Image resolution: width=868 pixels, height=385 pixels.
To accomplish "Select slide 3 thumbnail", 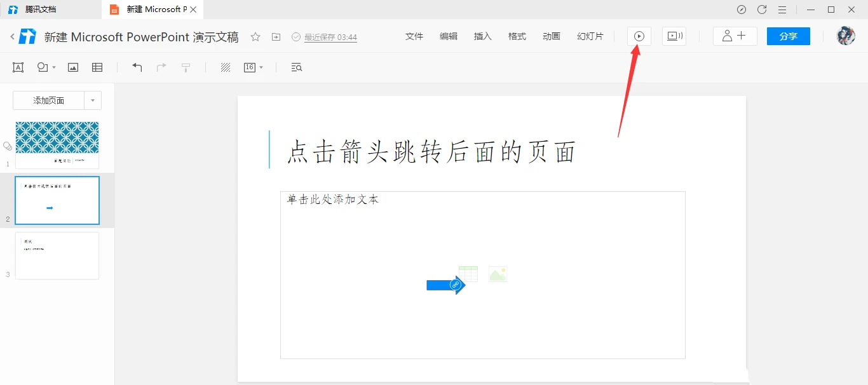I will pyautogui.click(x=57, y=255).
